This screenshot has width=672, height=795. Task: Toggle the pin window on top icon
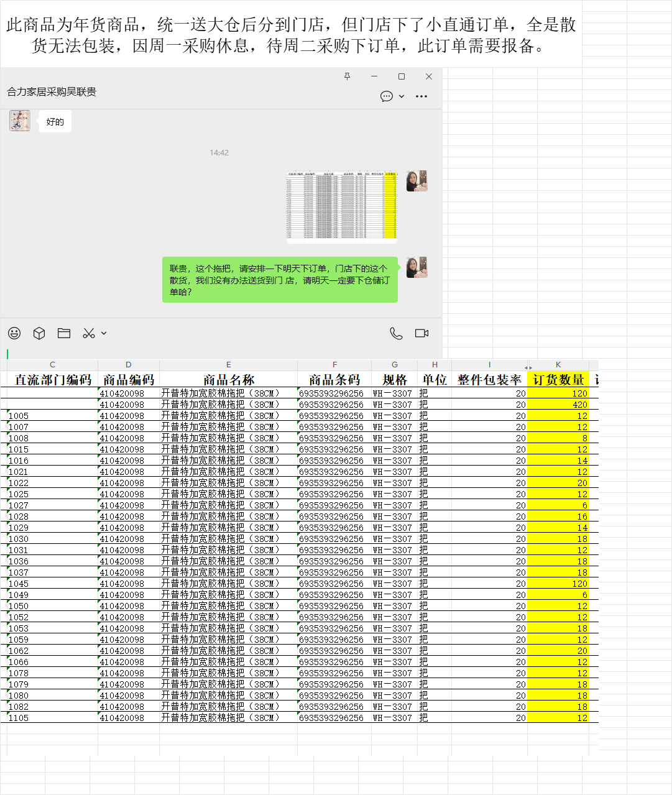click(x=347, y=76)
